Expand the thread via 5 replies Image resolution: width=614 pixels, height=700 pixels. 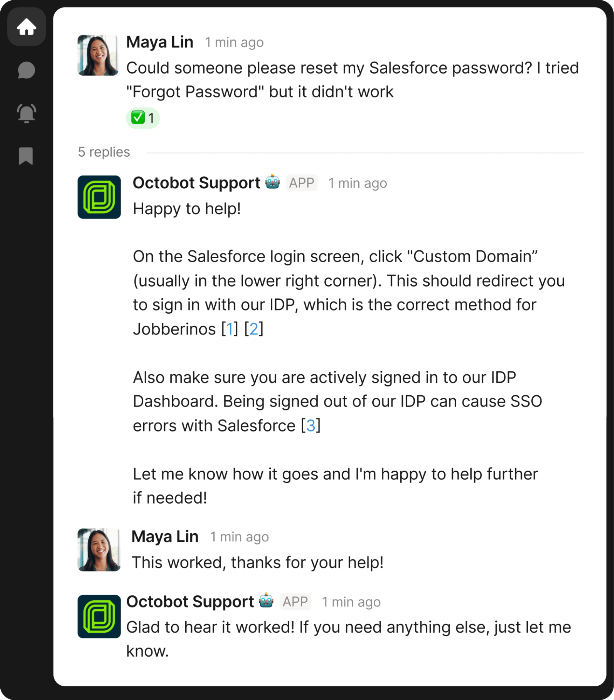pyautogui.click(x=104, y=152)
